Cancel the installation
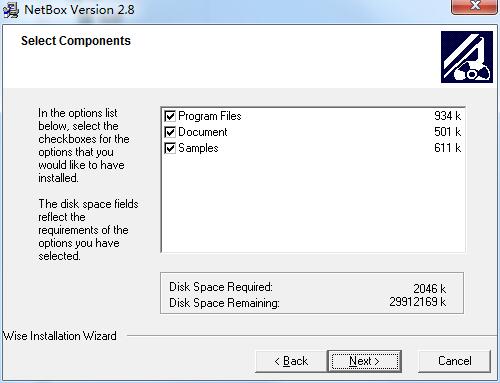Viewport: 500px width, 383px height. pos(454,361)
